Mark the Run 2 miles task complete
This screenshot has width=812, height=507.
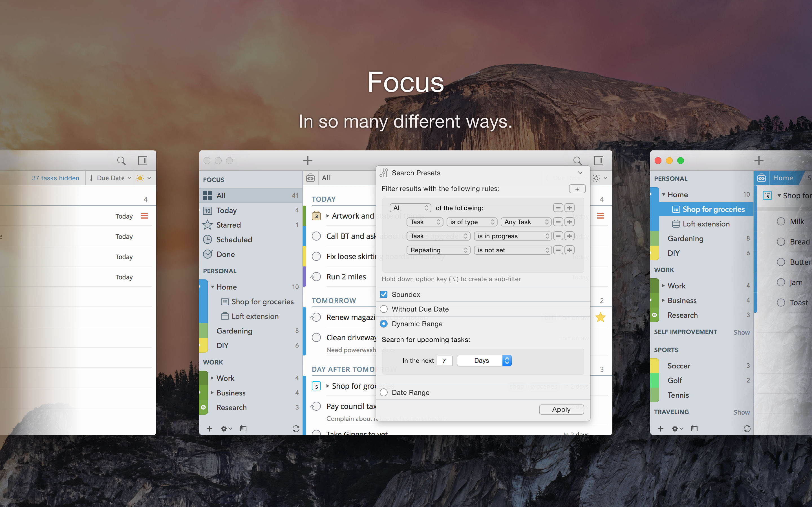[316, 277]
